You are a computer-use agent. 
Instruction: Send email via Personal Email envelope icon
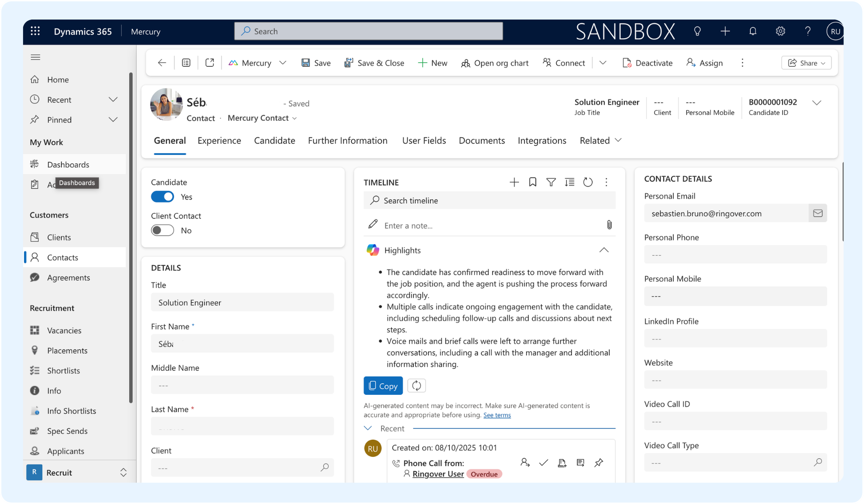coord(818,214)
